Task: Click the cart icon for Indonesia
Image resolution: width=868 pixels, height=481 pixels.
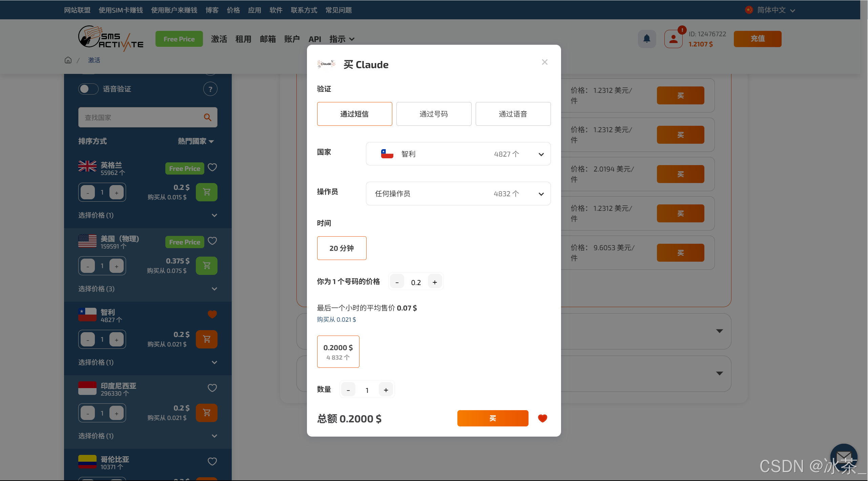Action: (x=206, y=413)
